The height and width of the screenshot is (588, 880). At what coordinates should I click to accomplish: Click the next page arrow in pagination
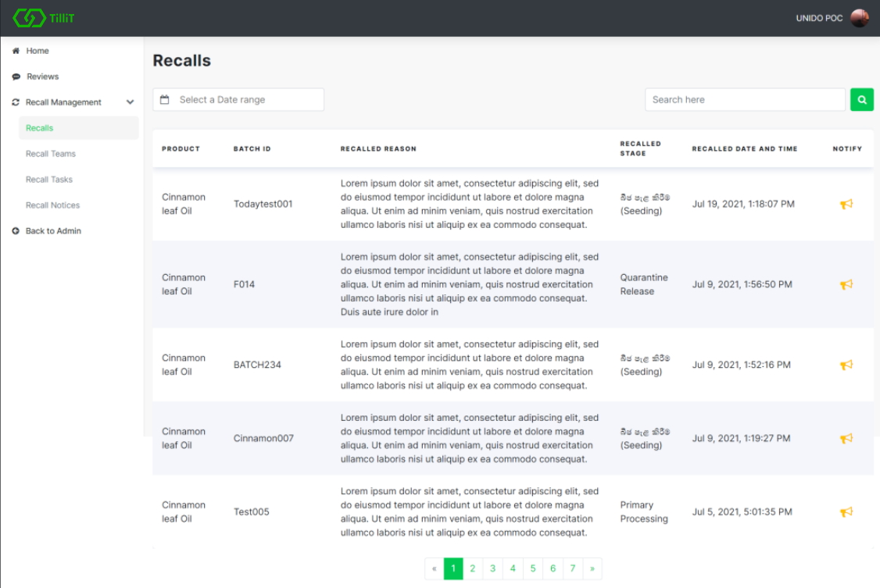592,568
